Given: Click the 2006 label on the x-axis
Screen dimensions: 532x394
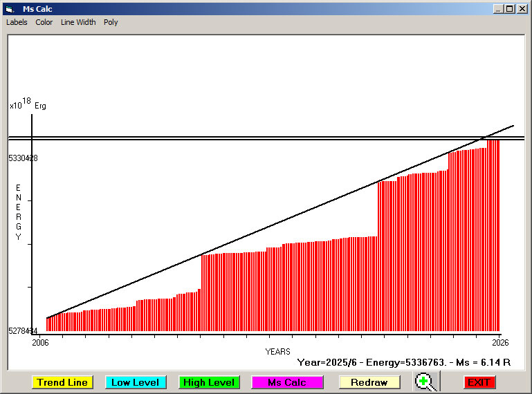Looking at the screenshot, I should point(41,343).
